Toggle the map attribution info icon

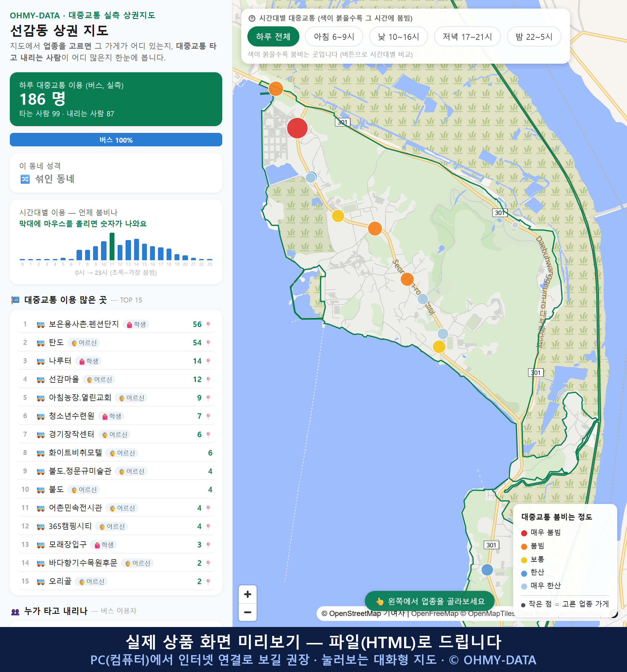click(614, 613)
